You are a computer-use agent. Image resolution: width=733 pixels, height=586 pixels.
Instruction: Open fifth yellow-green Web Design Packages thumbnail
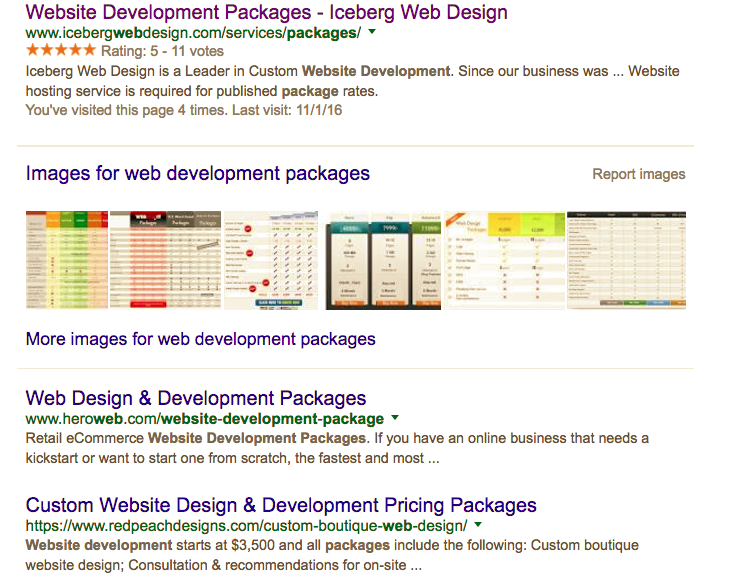click(504, 260)
